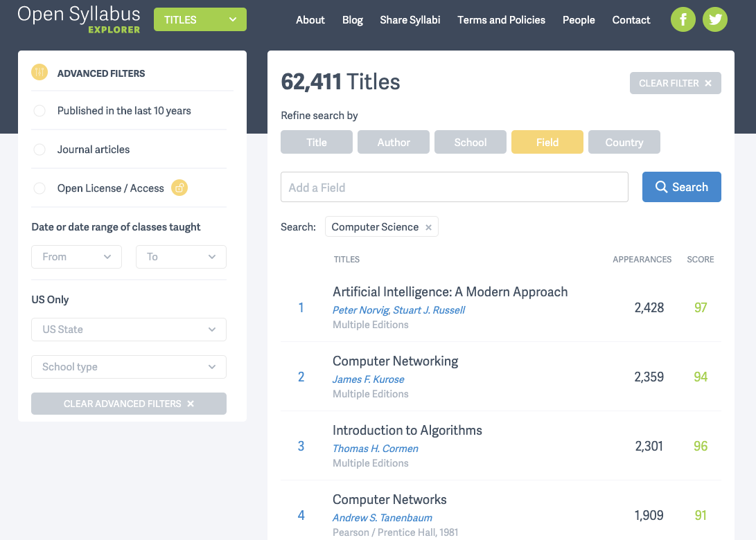Click Pearson / Prentice Hall, 1981 text
Image resolution: width=756 pixels, height=540 pixels.
click(x=396, y=532)
